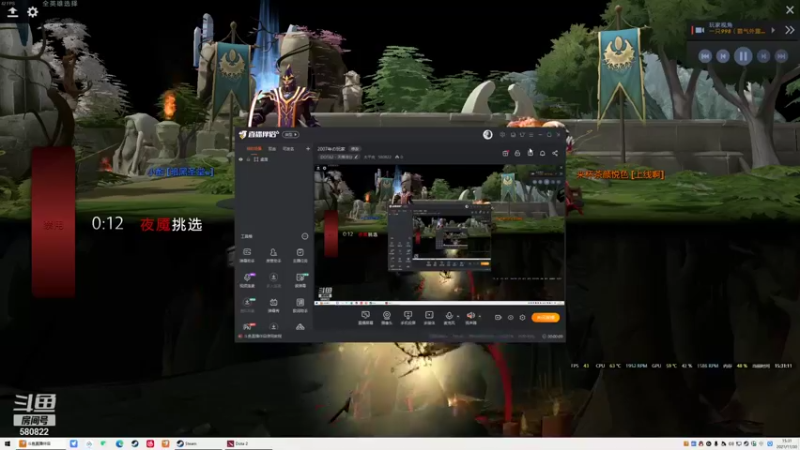Step the replay backward one notch
This screenshot has width=800, height=450.
coord(723,56)
